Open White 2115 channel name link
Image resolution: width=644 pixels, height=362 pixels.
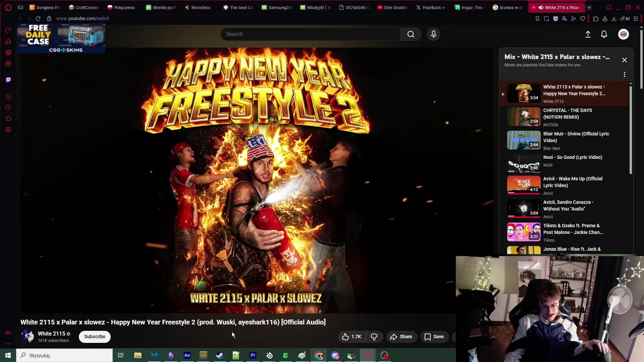tap(51, 334)
